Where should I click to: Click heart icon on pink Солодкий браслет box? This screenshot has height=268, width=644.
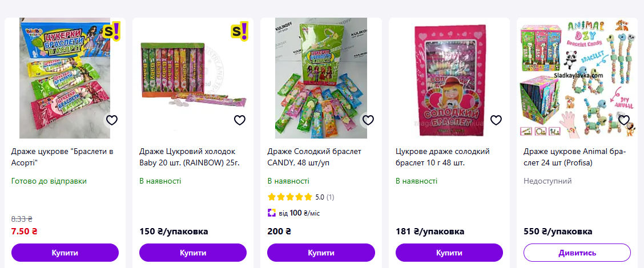(496, 120)
